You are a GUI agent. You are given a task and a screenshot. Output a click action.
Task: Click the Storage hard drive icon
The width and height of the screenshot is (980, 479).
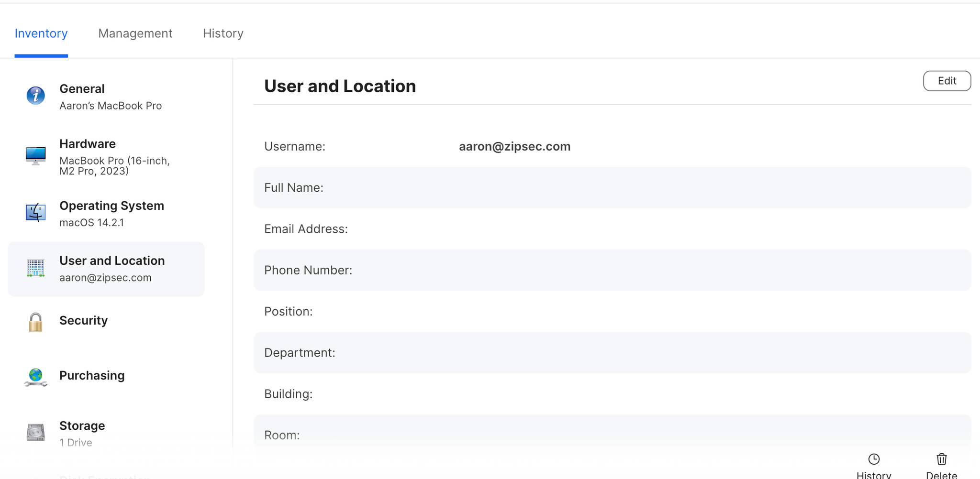35,433
